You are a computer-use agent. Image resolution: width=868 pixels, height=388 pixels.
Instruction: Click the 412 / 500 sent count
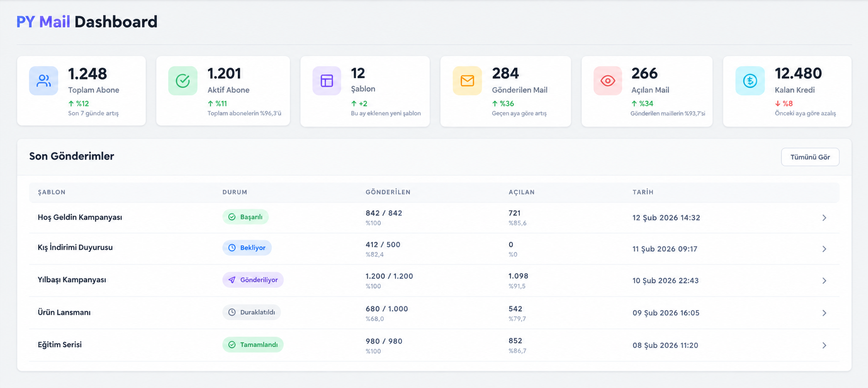point(383,244)
